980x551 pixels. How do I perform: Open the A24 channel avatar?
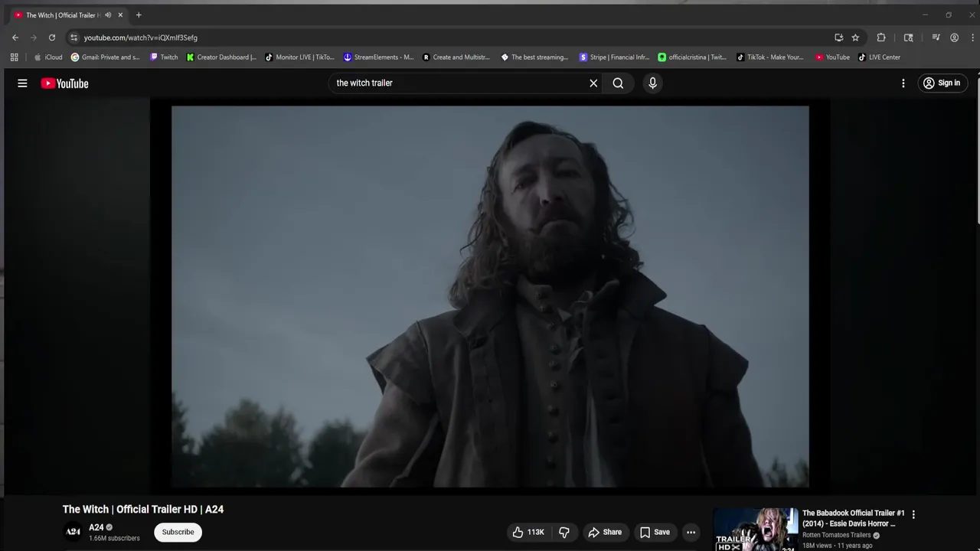[x=73, y=532]
